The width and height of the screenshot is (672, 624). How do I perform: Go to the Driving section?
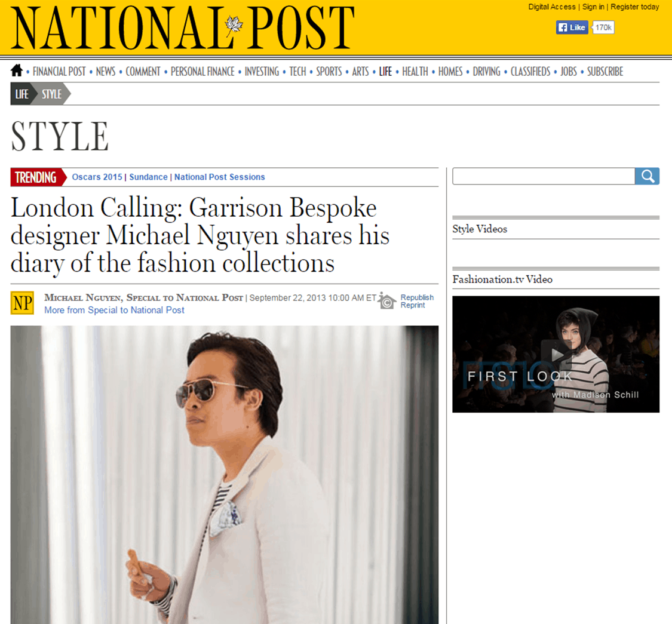point(486,72)
